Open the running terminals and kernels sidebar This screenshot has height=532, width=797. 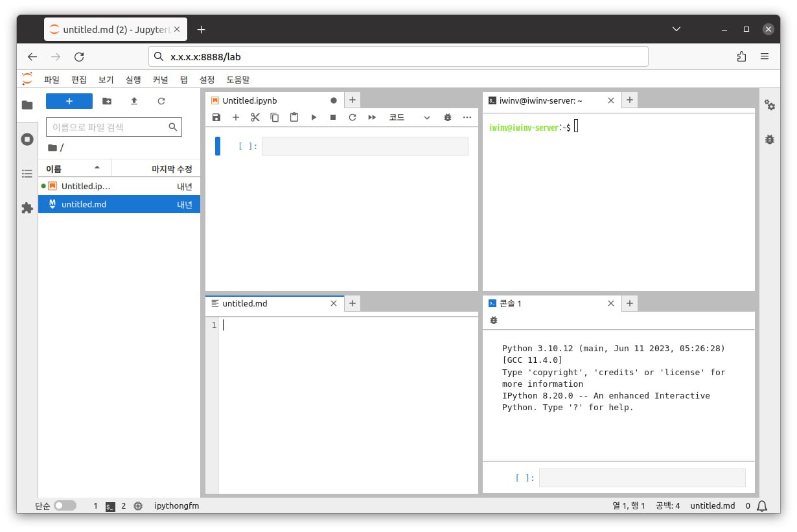(27, 139)
